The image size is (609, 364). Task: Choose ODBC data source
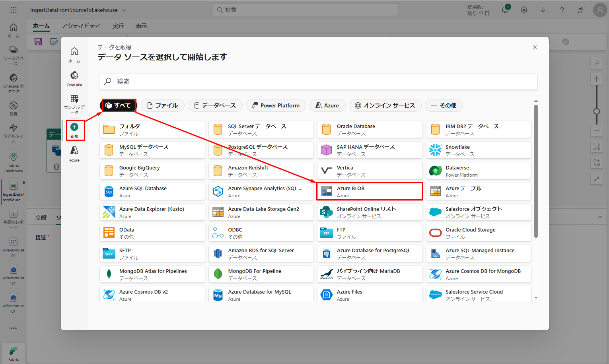pyautogui.click(x=261, y=233)
